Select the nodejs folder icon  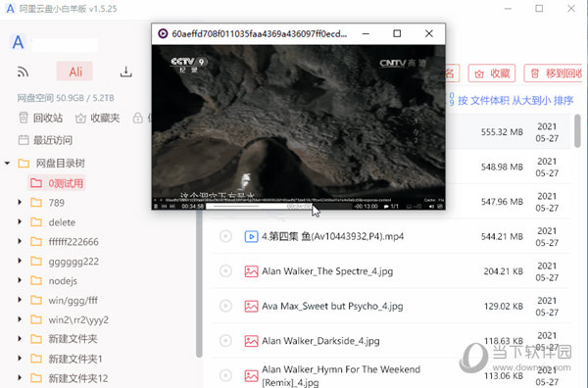tap(36, 280)
